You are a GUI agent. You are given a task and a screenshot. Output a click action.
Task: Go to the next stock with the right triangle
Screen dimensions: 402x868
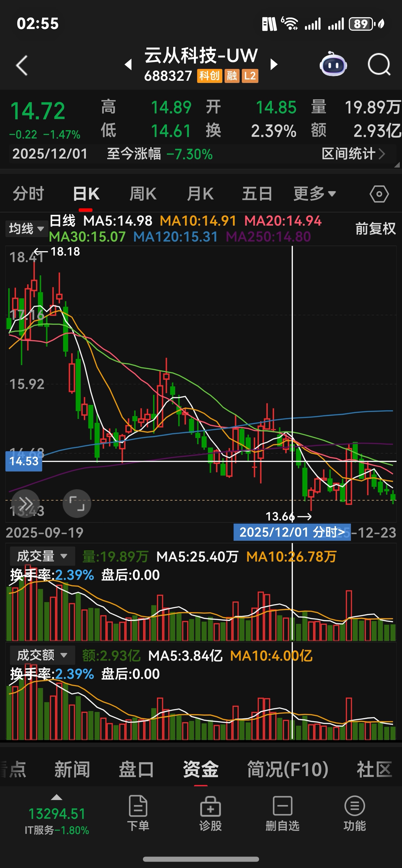[274, 64]
